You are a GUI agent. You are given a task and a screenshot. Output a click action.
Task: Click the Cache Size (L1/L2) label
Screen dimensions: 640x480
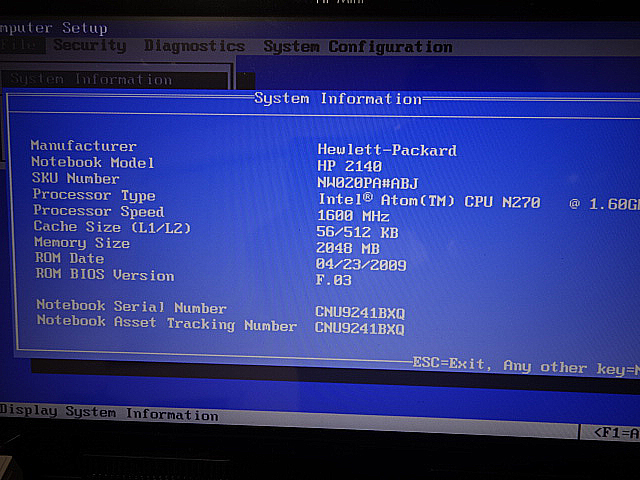click(x=112, y=227)
